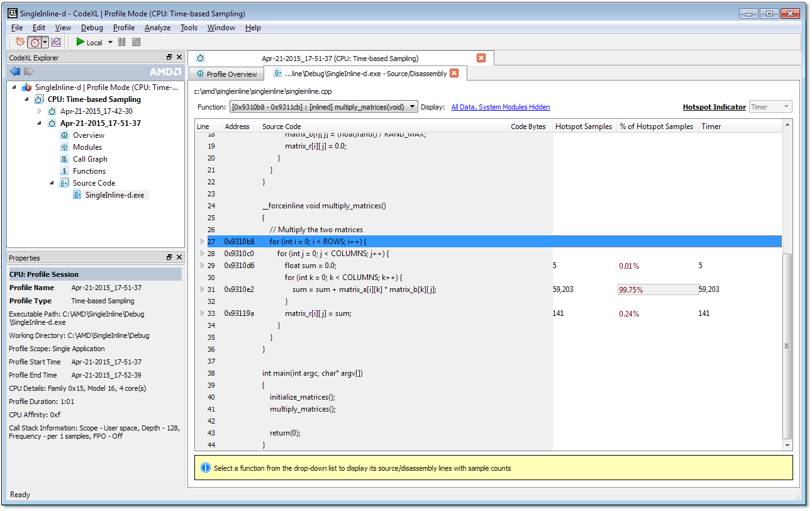The image size is (812, 511).
Task: Sort by the Source Code column header
Action: coord(384,126)
